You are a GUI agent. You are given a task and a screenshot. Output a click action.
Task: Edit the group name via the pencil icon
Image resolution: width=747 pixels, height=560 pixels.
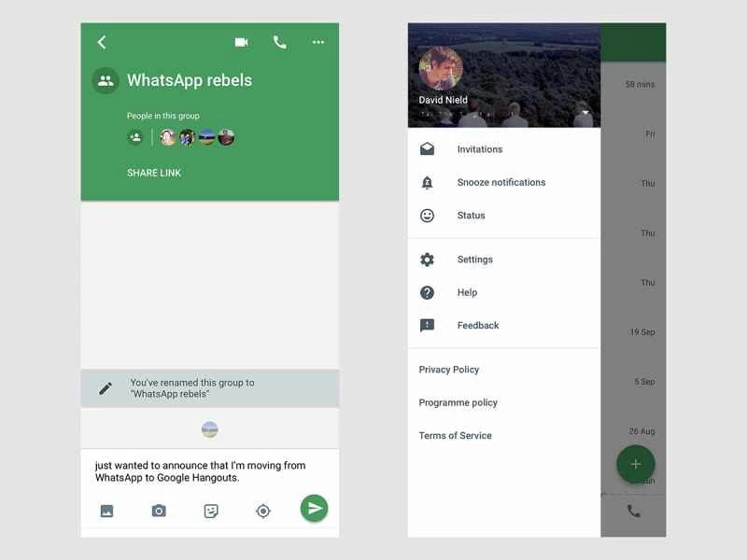pyautogui.click(x=106, y=387)
